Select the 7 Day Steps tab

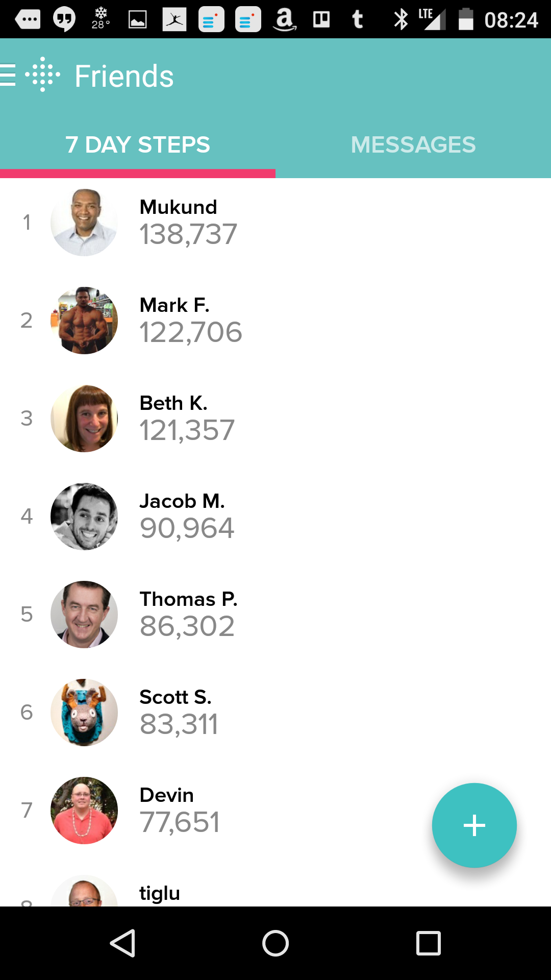click(138, 145)
